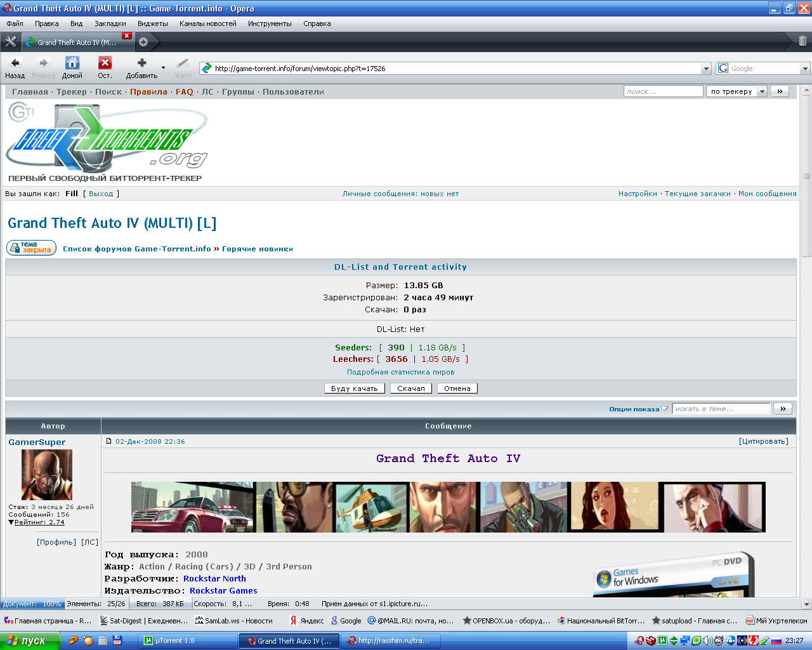Switch to µTorrent 1.8 taskbar window
812x650 pixels.
(187, 640)
